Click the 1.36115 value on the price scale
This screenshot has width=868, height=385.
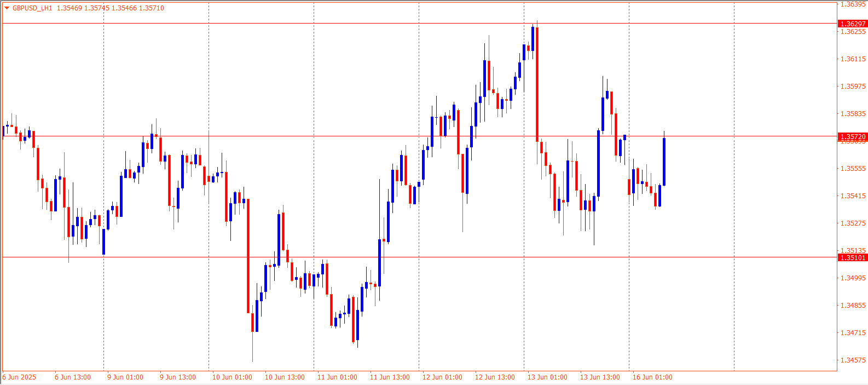click(853, 59)
